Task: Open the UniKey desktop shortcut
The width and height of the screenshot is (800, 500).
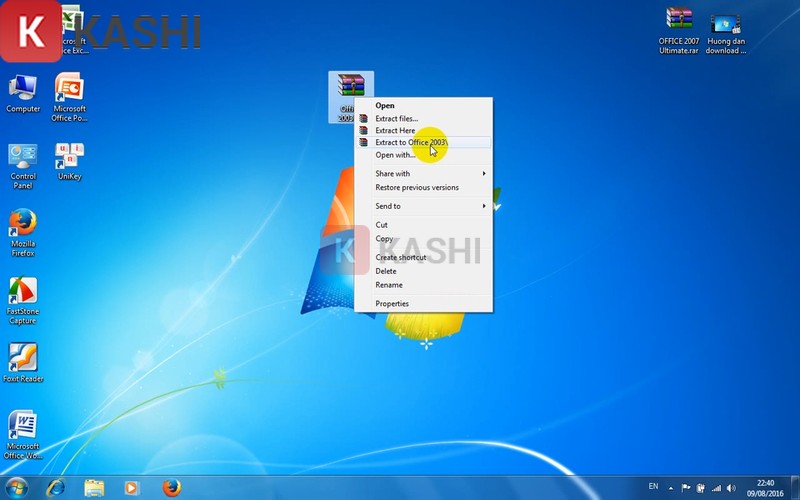Action: click(x=69, y=159)
